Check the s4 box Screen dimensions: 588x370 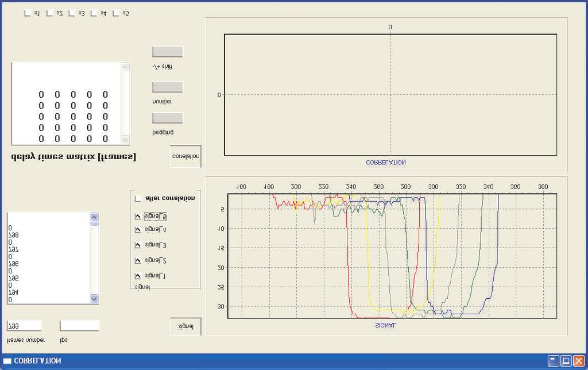(94, 13)
